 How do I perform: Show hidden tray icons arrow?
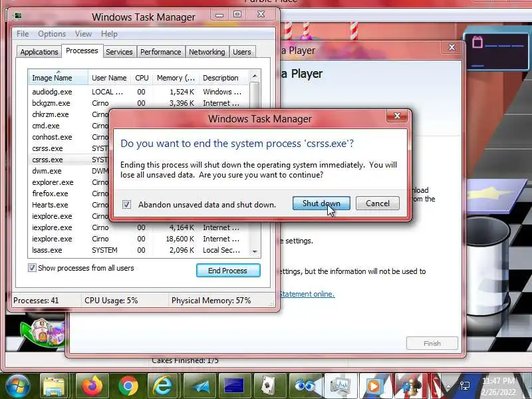pos(448,386)
